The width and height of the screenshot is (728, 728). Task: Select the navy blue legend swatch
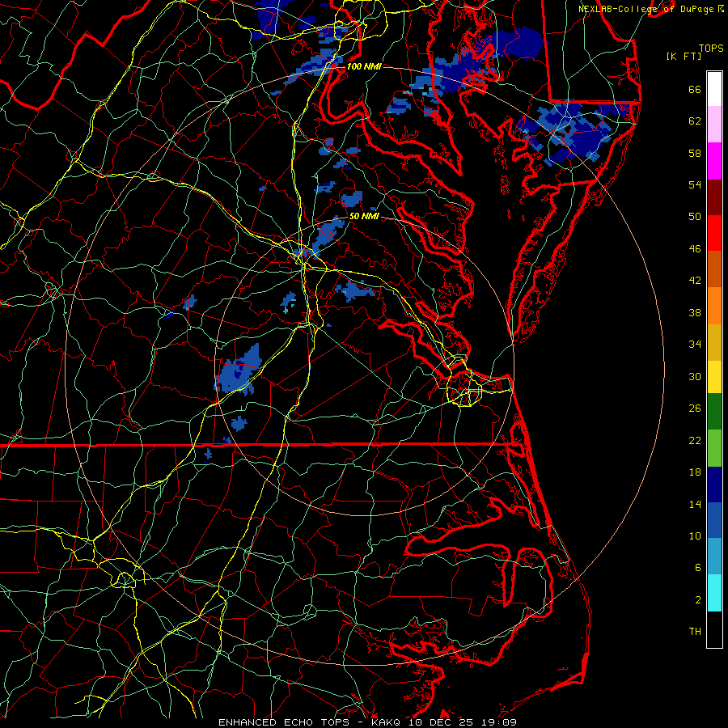tap(714, 485)
